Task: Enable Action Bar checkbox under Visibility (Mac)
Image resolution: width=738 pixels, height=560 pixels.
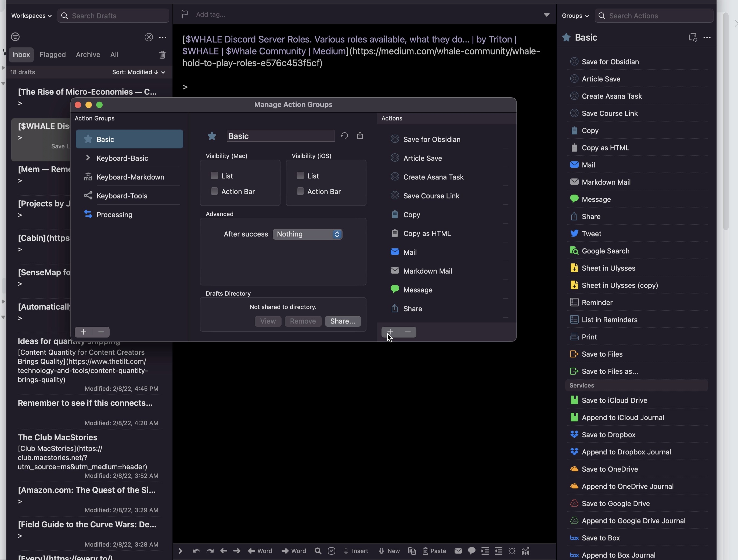Action: pos(214,191)
